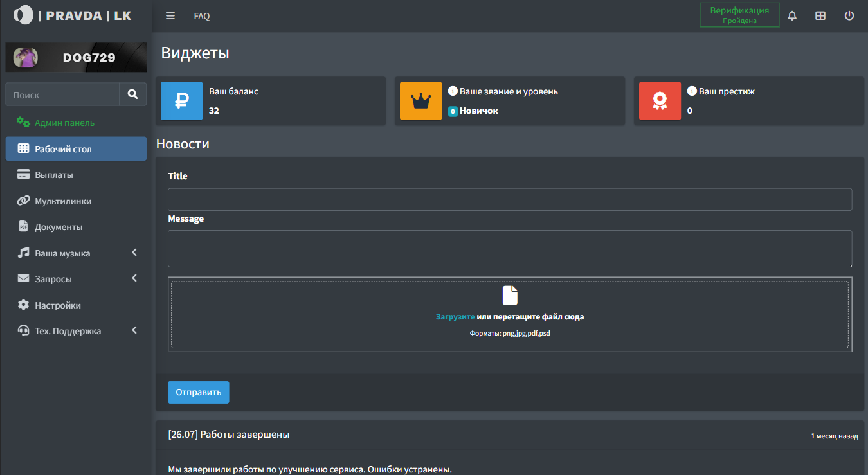The height and width of the screenshot is (475, 868).
Task: Click the balance value 32
Action: click(x=214, y=111)
